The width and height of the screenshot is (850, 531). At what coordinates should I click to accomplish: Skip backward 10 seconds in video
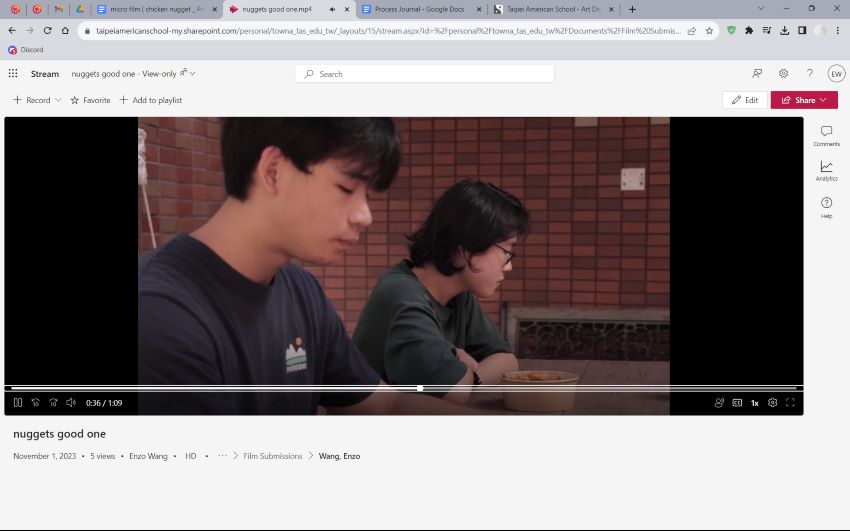[x=36, y=403]
